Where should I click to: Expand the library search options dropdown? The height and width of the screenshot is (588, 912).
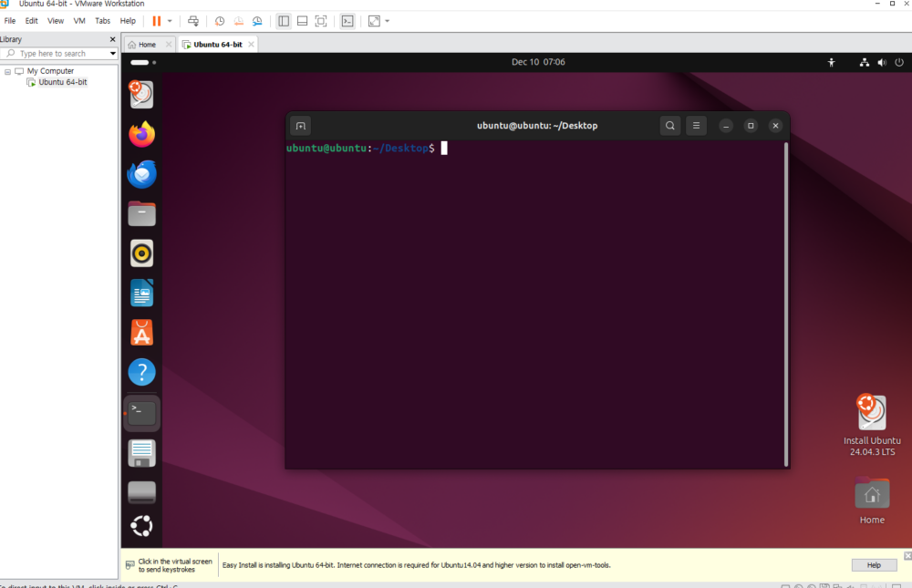click(x=113, y=54)
